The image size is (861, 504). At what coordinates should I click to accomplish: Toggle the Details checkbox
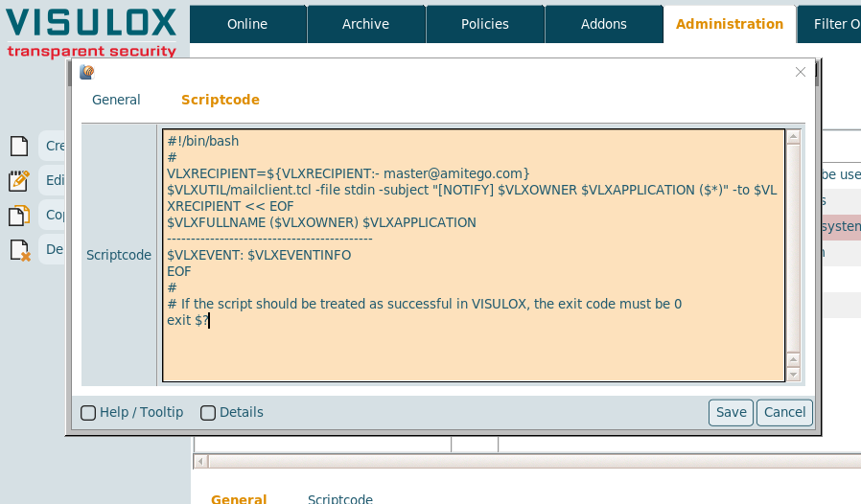[208, 413]
